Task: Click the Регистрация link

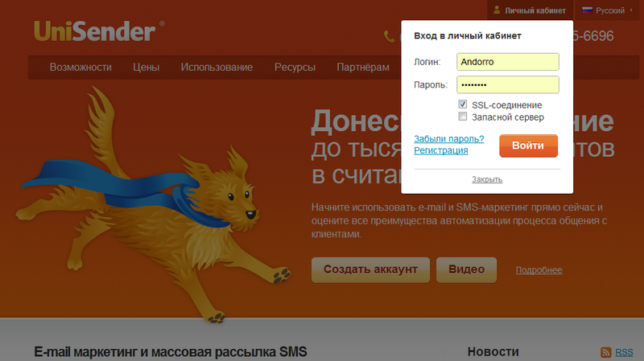Action: [440, 150]
